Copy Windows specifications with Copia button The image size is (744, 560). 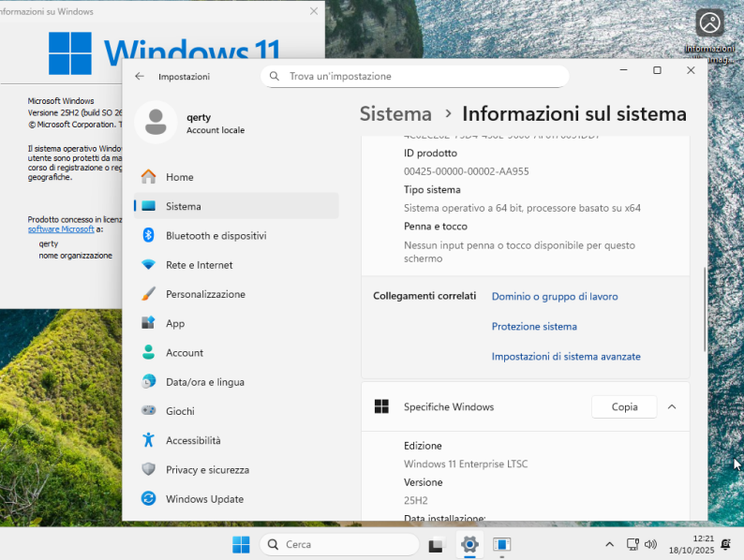tap(624, 406)
